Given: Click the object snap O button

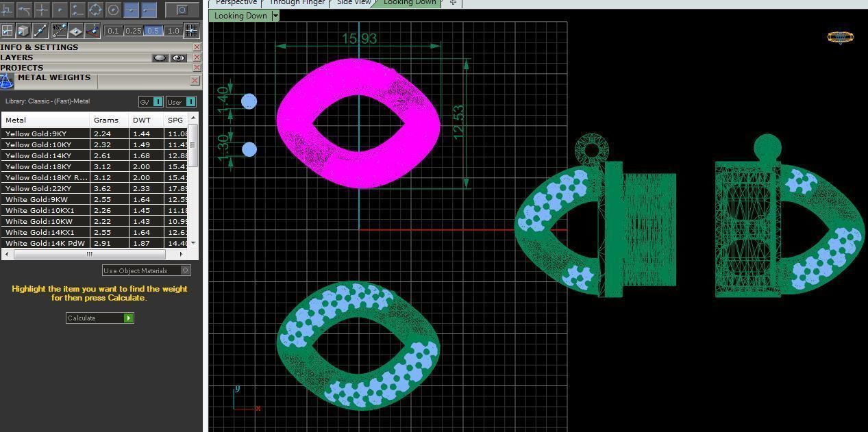Looking at the screenshot, I should [x=182, y=10].
